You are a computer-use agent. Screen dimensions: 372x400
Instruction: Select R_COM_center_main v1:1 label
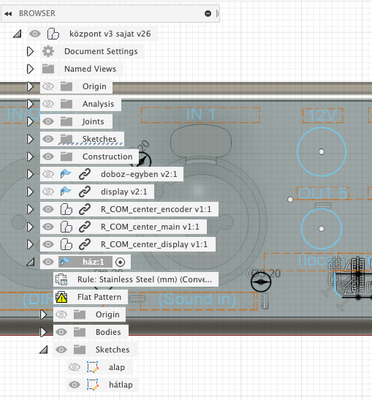(150, 227)
